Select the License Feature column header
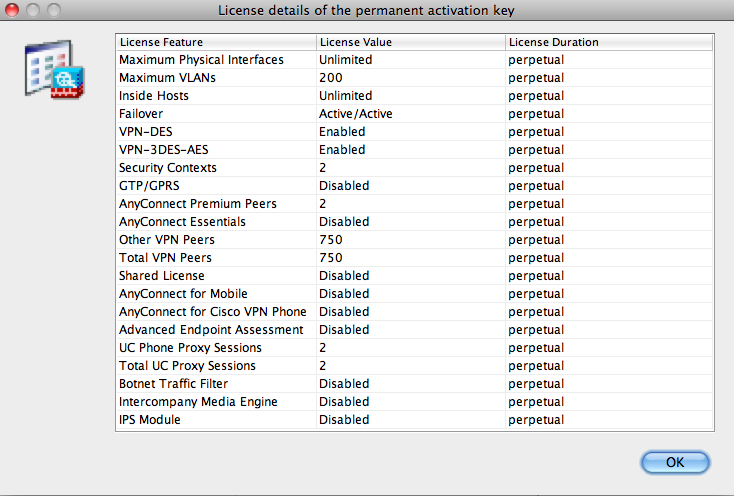Image resolution: width=734 pixels, height=496 pixels. pos(216,42)
